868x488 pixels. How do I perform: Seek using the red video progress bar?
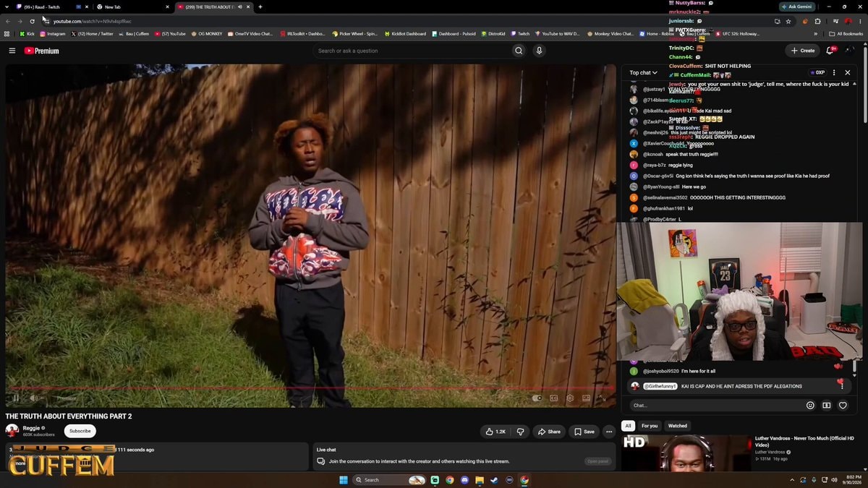pyautogui.click(x=311, y=388)
